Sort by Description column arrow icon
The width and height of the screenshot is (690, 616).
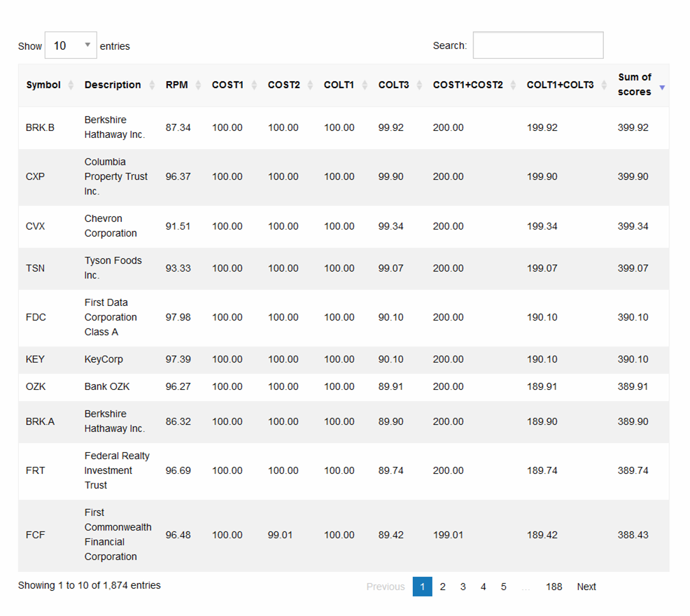(x=152, y=85)
